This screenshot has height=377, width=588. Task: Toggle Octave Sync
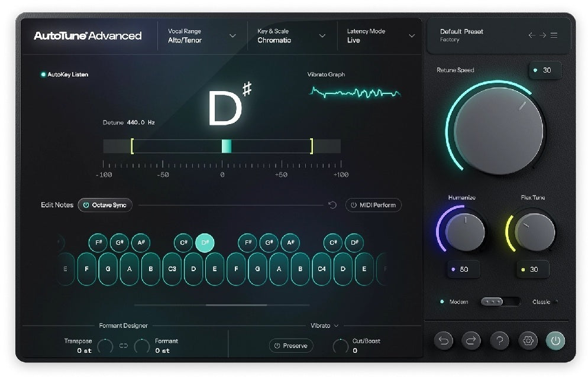coord(105,205)
